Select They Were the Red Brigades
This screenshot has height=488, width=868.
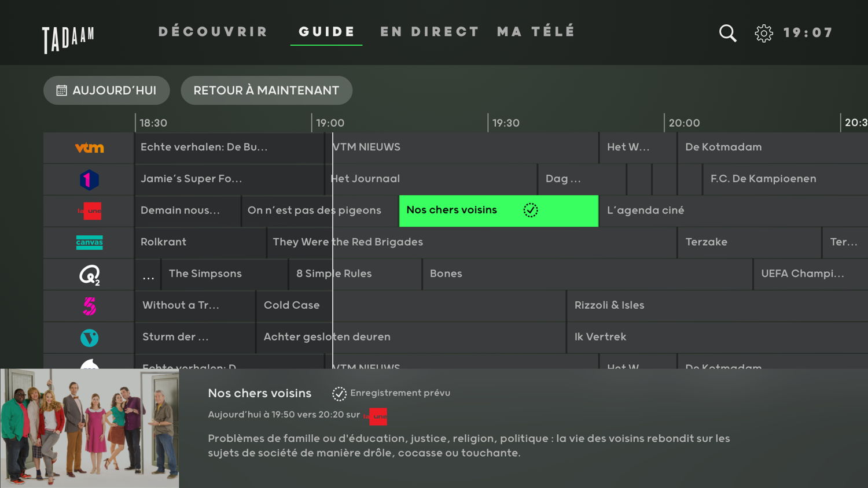pos(472,242)
